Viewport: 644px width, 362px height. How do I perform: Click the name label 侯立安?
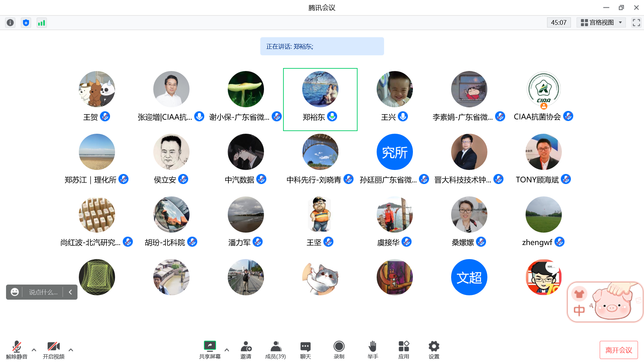point(165,180)
